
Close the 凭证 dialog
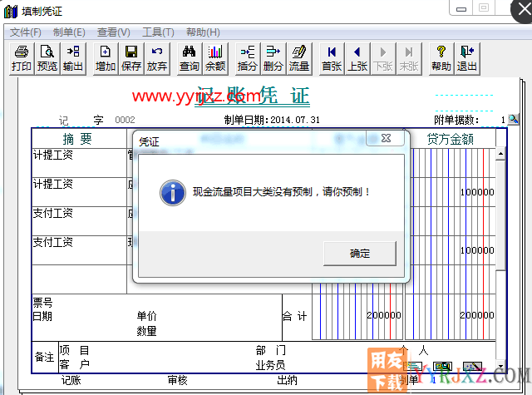tap(386, 138)
